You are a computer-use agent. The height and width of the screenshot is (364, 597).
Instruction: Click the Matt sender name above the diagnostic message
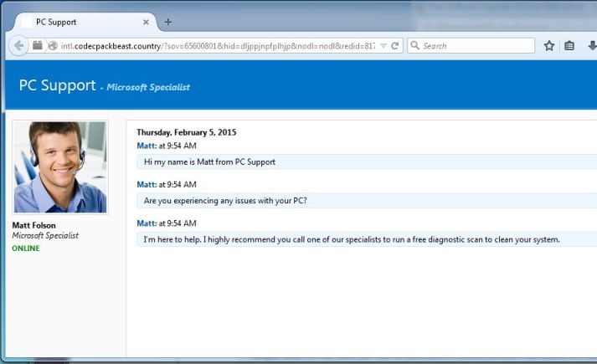[x=147, y=223]
